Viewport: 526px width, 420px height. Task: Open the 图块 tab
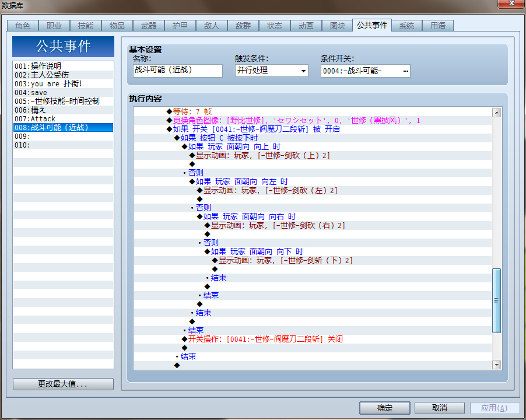pyautogui.click(x=338, y=26)
